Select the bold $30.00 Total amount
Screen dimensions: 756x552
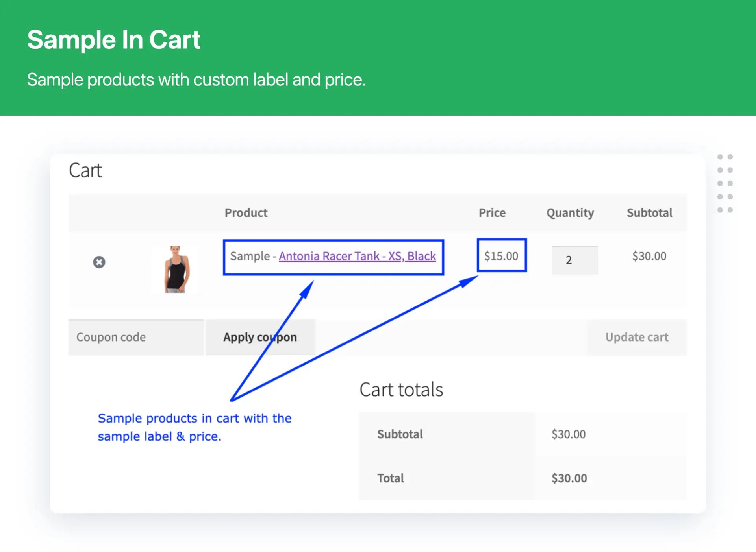[569, 478]
